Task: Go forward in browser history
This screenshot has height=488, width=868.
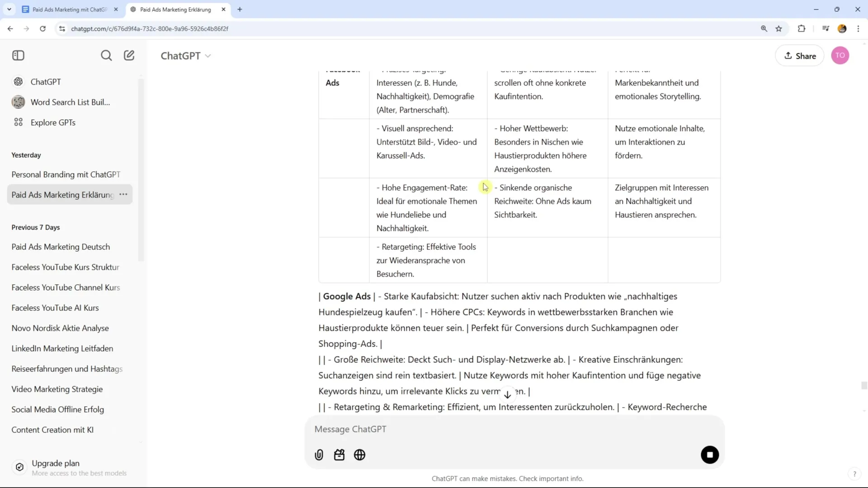Action: [x=26, y=28]
